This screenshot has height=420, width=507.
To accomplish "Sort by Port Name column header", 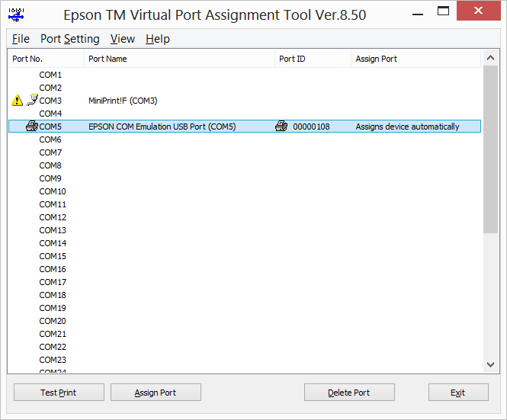I will [179, 59].
